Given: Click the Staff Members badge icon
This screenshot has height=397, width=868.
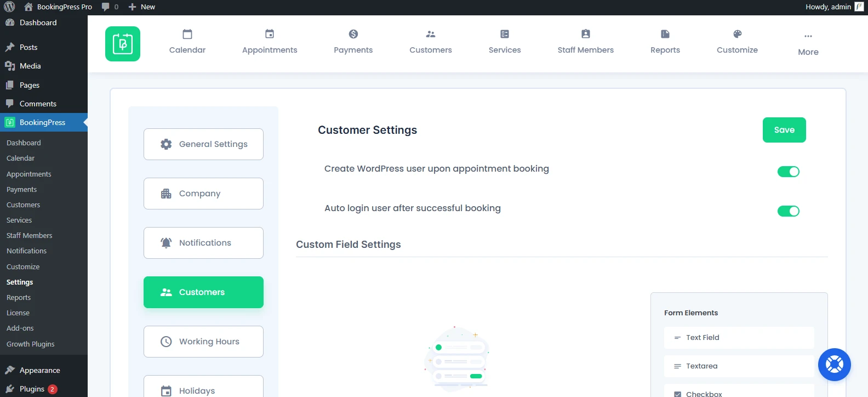Looking at the screenshot, I should click(586, 34).
